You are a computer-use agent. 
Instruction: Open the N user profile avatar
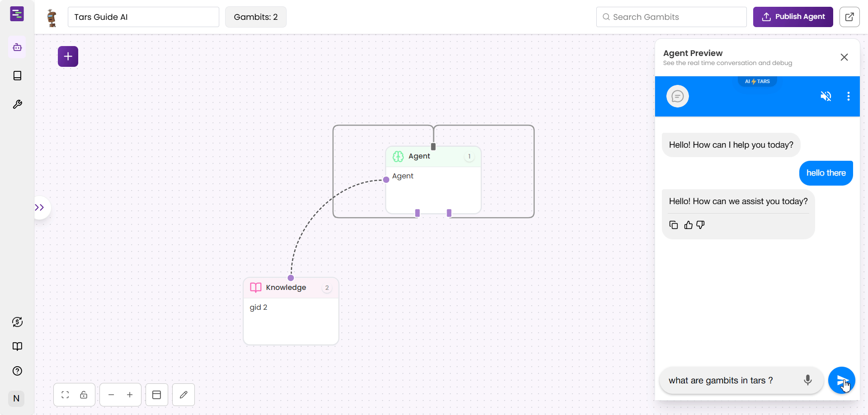pos(16,398)
